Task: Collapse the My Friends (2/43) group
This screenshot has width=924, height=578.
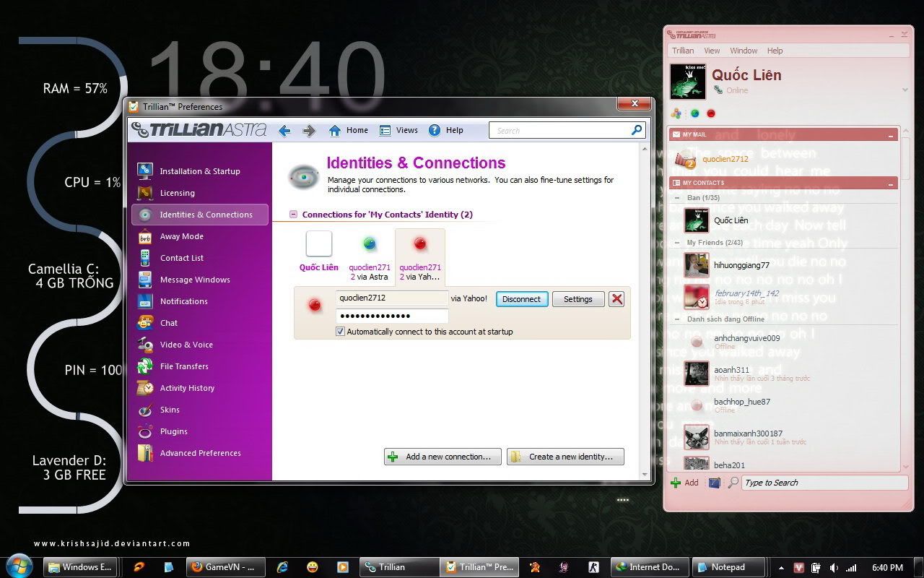Action: pyautogui.click(x=677, y=243)
